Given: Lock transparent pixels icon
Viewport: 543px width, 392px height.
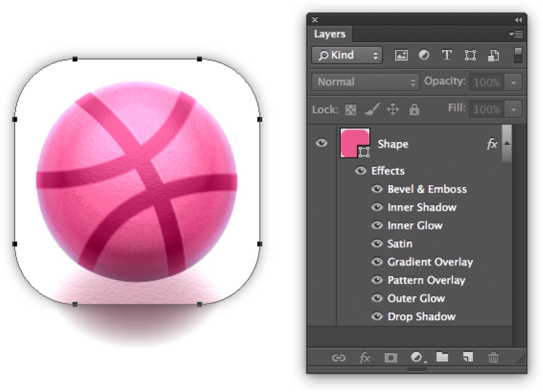Looking at the screenshot, I should pos(351,109).
